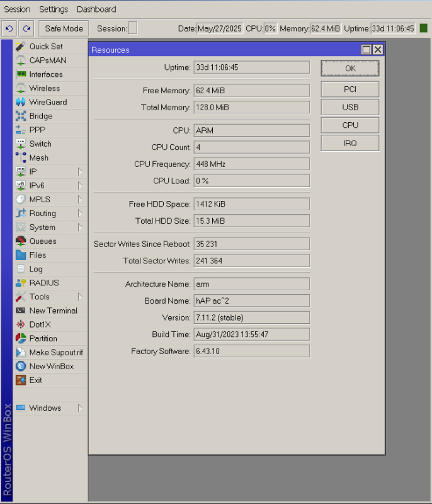
Task: Click the Quick Set wand icon
Action: pos(21,46)
